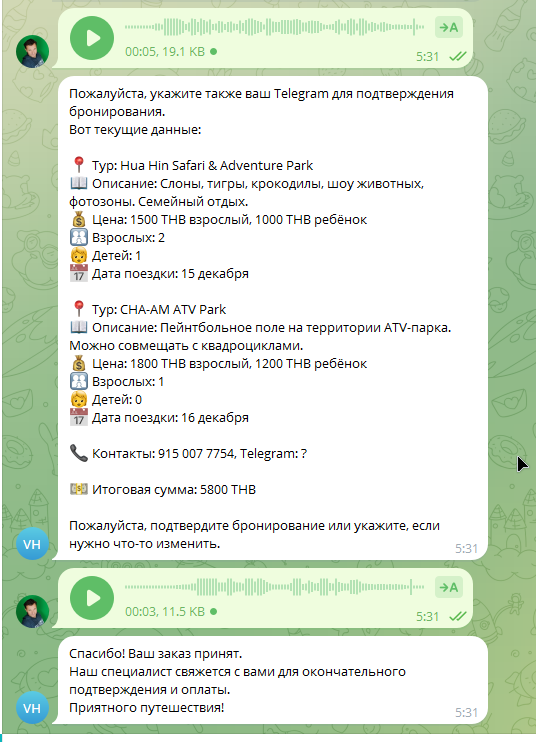Click the text 'Telegram: ?'
536x742 pixels.
click(273, 453)
